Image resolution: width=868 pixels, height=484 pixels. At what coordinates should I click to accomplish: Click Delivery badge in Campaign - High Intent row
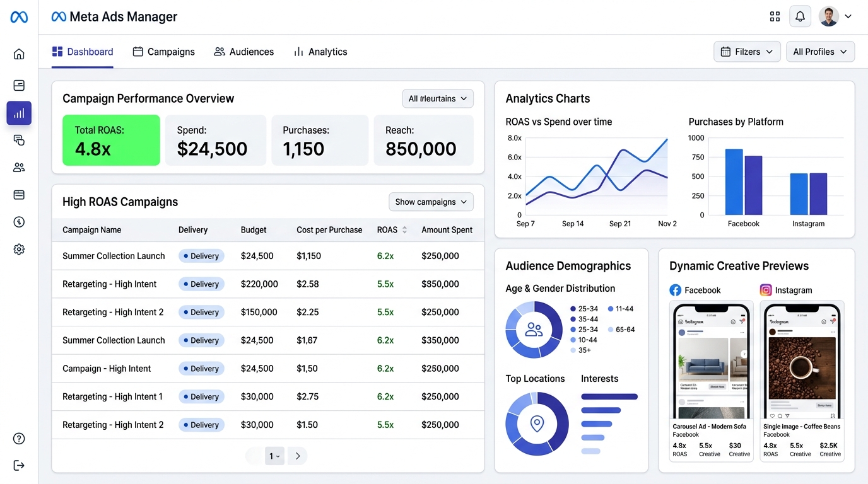click(x=201, y=369)
